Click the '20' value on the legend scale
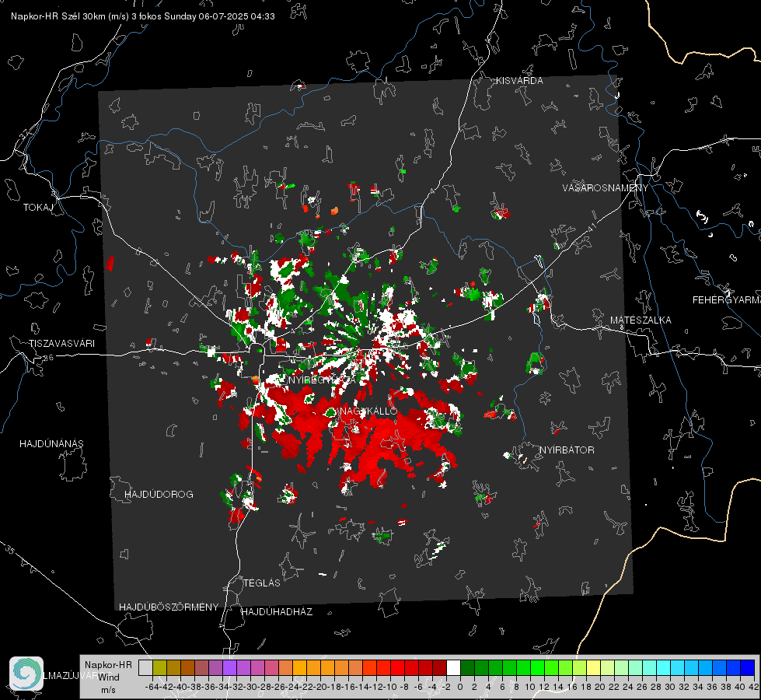This screenshot has height=700, width=761. (x=600, y=687)
